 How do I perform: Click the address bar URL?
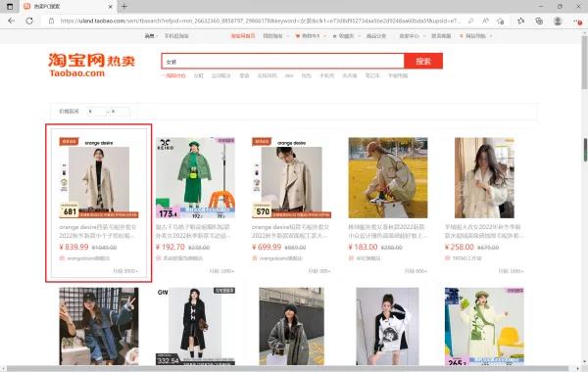(260, 21)
